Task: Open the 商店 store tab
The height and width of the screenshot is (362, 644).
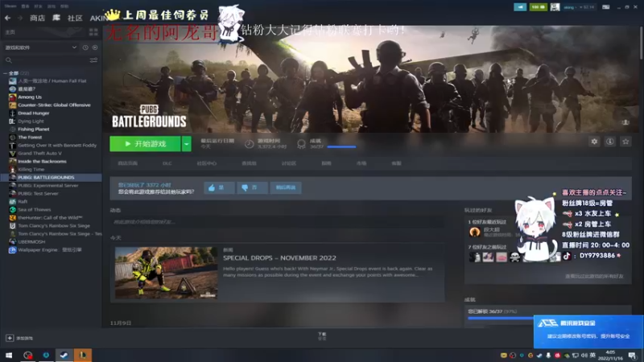Action: point(37,18)
